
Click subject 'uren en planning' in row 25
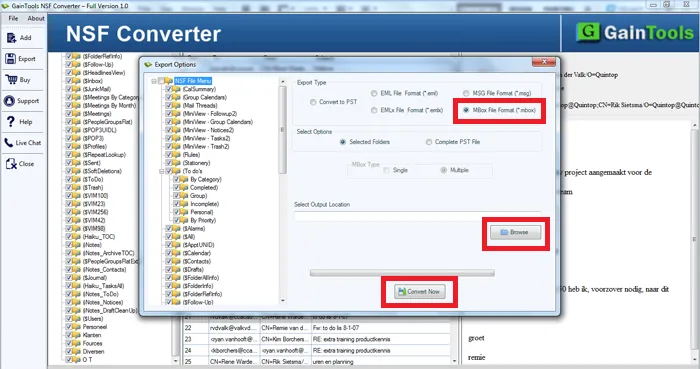coord(333,361)
